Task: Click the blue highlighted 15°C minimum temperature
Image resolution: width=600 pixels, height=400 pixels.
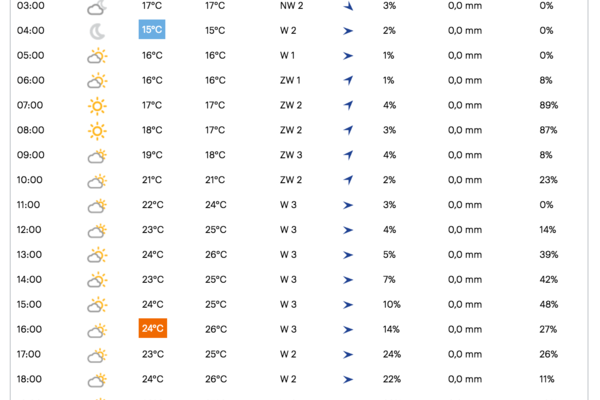Action: pyautogui.click(x=152, y=29)
